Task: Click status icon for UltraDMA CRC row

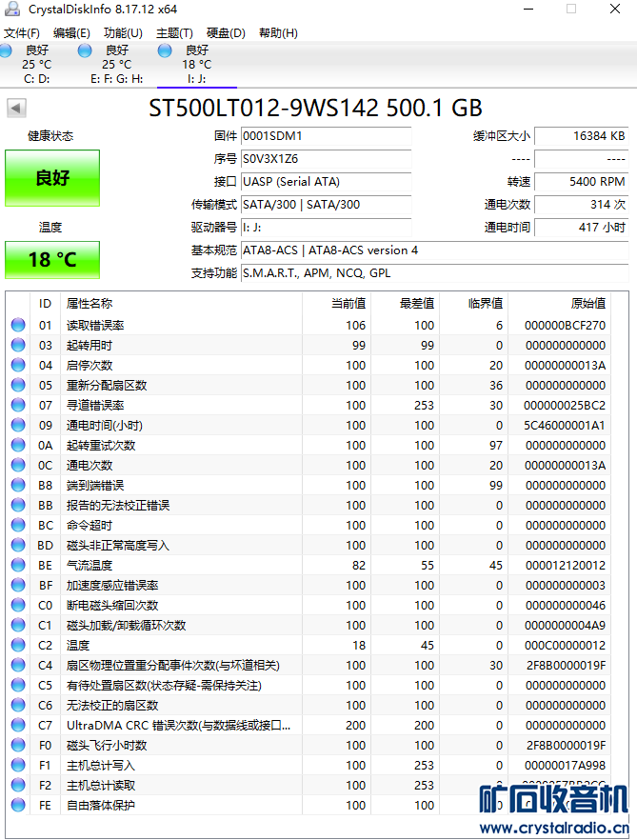Action: (x=18, y=725)
